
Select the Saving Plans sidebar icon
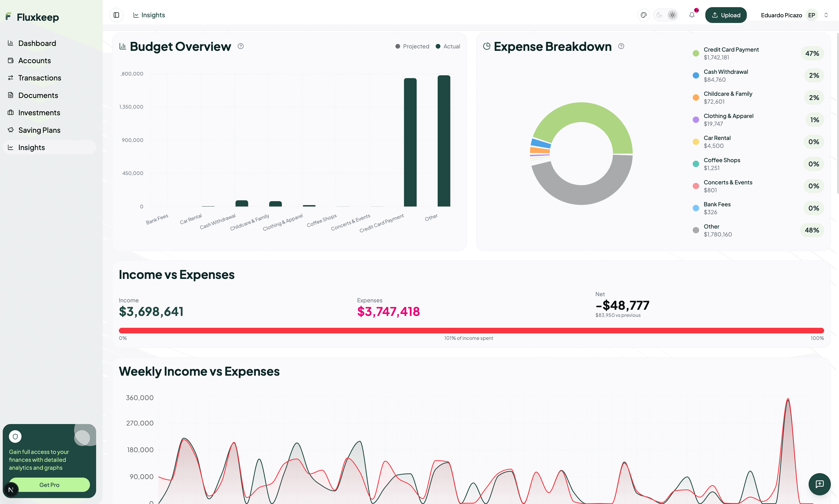click(x=11, y=130)
